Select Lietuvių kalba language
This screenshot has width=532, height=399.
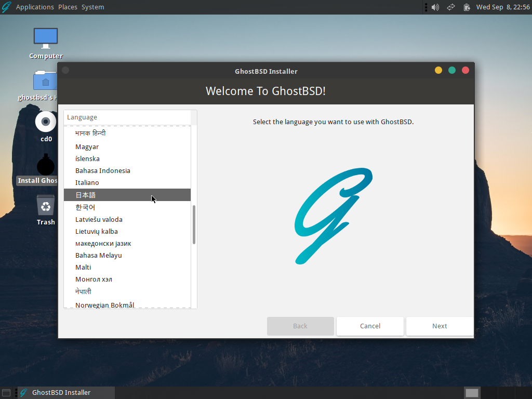127,231
